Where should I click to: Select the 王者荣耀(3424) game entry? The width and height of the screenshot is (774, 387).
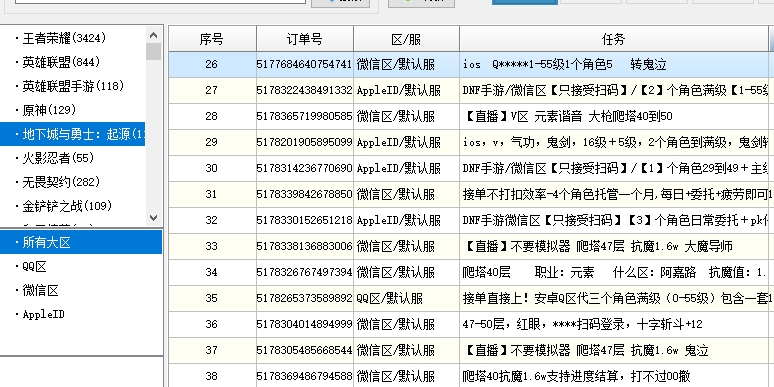click(64, 38)
